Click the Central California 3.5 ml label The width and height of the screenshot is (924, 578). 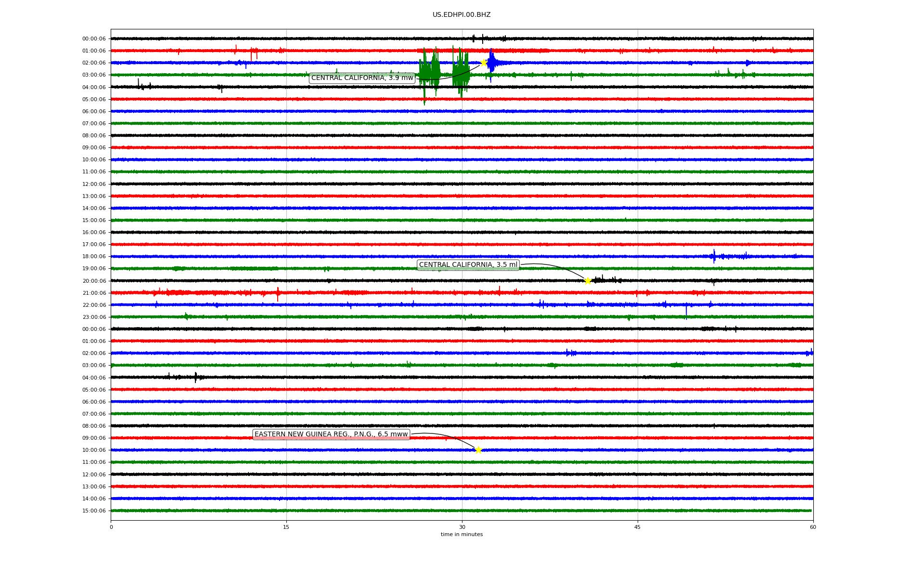[468, 265]
